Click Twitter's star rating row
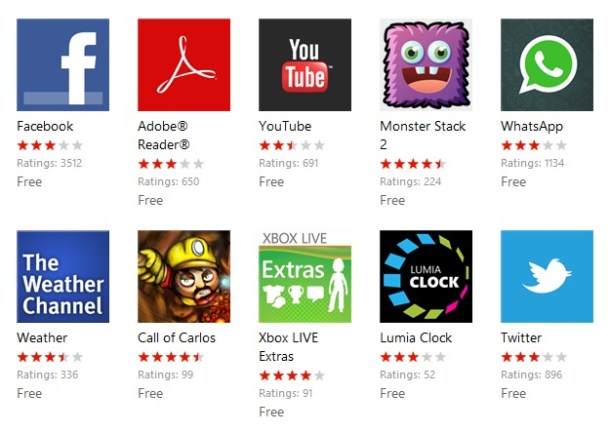The height and width of the screenshot is (433, 610). tap(534, 357)
